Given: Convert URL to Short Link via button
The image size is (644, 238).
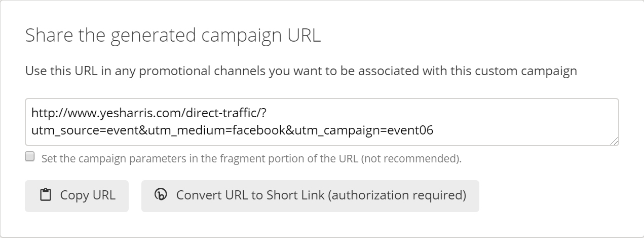Looking at the screenshot, I should pyautogui.click(x=310, y=196).
